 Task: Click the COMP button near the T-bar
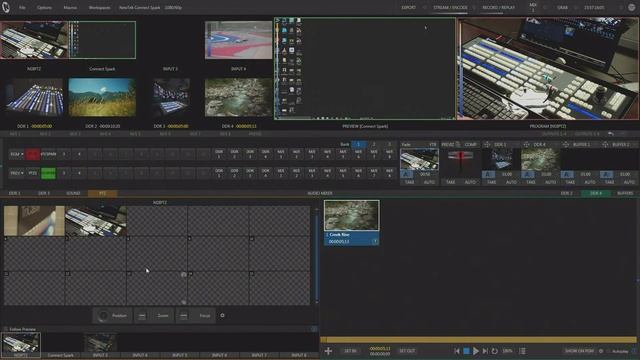[471, 144]
